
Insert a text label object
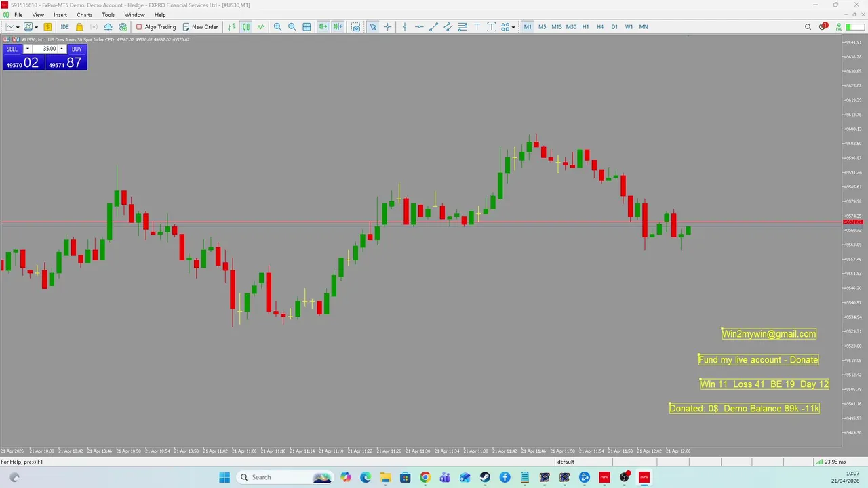click(492, 27)
